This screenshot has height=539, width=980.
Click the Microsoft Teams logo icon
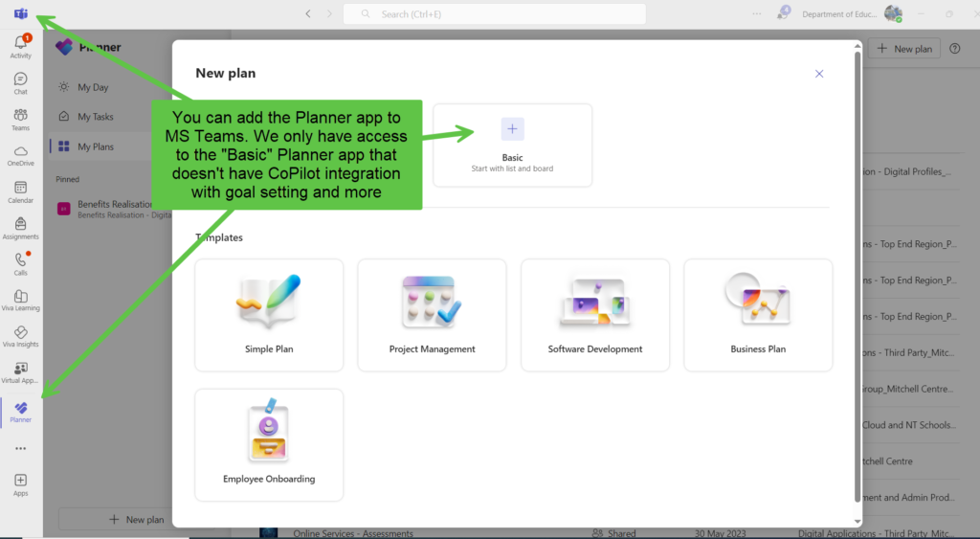21,13
